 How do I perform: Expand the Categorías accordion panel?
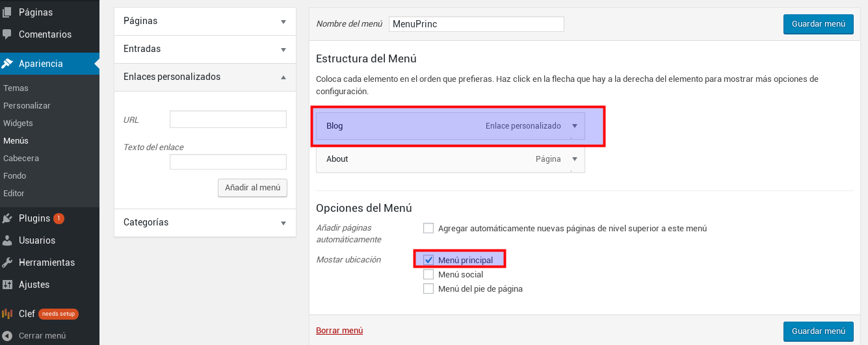[x=283, y=223]
